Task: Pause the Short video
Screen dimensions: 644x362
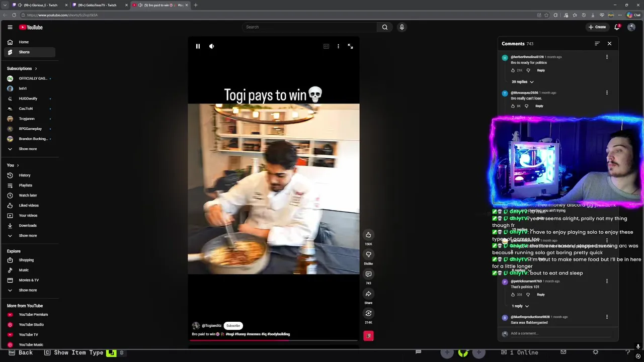Action: (198, 46)
